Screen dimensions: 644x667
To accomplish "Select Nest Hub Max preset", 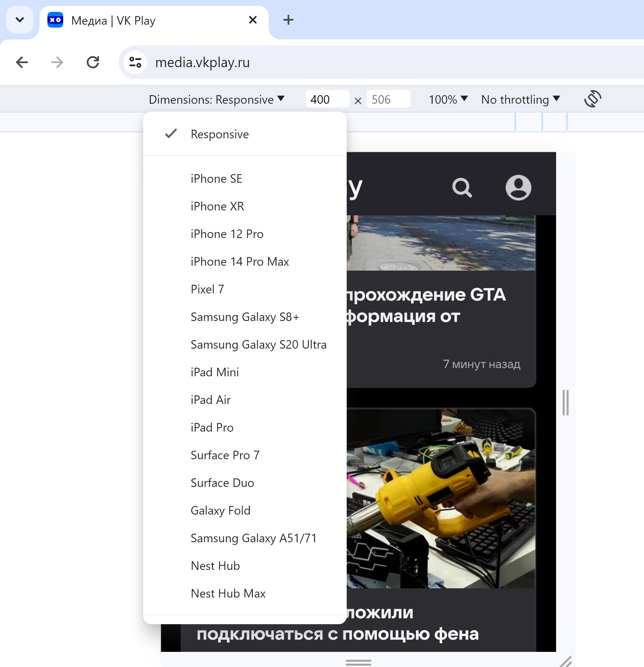I will click(228, 593).
